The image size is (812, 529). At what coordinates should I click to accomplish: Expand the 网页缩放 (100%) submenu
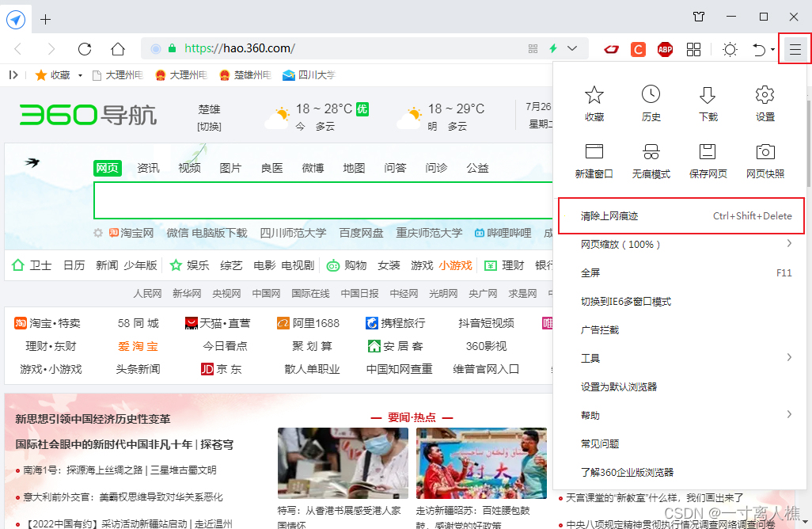pyautogui.click(x=789, y=244)
